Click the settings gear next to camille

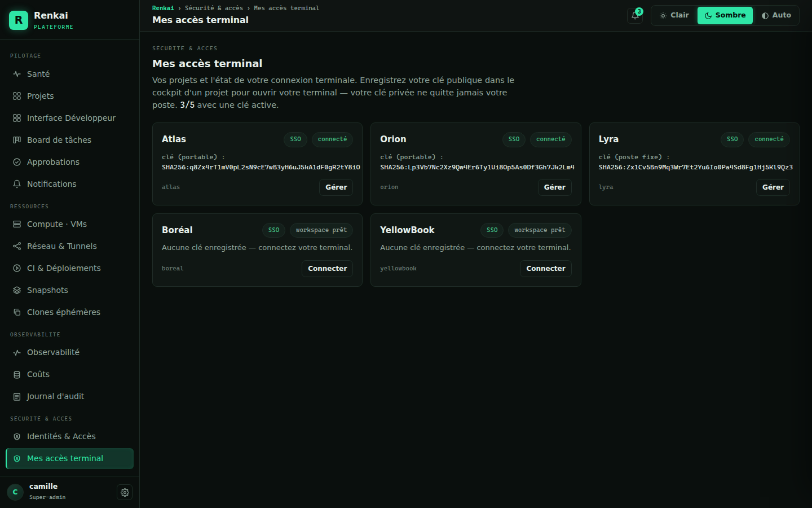point(125,492)
